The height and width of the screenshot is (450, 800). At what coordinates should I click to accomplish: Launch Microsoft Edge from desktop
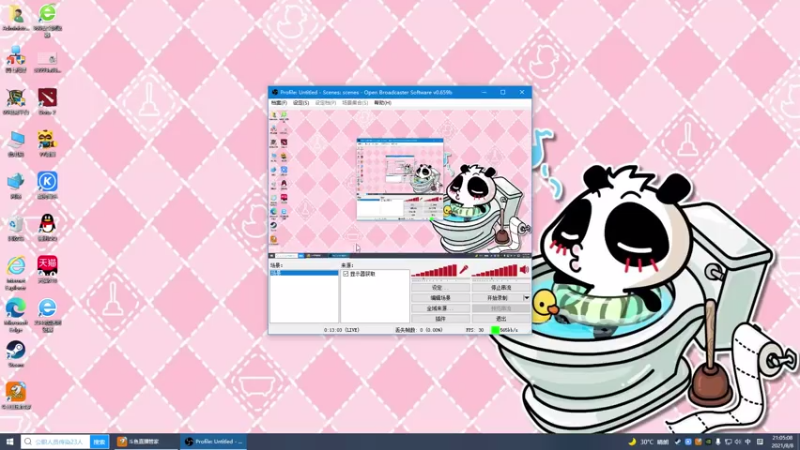pos(16,315)
